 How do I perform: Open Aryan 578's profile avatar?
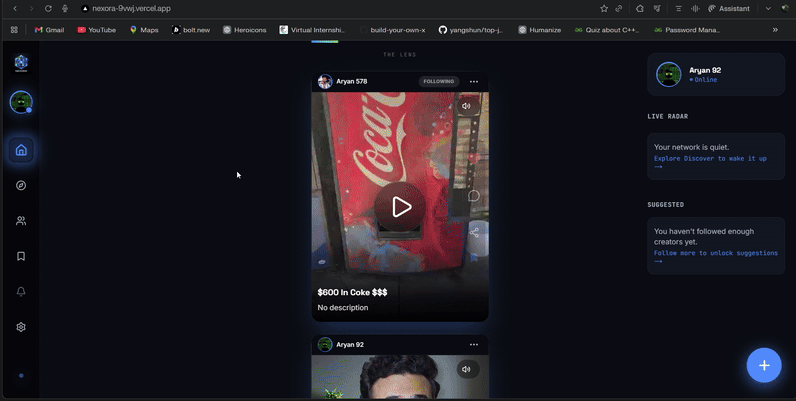point(325,81)
